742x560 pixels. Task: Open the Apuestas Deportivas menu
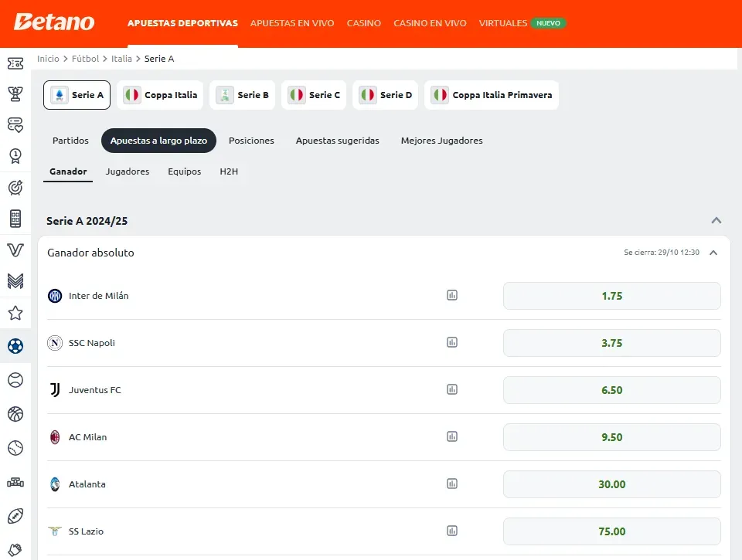pyautogui.click(x=182, y=23)
